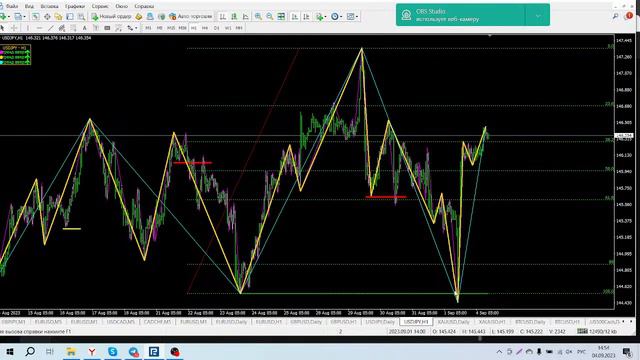
Task: Tile chart windows with the toolbar icon
Action: point(281,16)
